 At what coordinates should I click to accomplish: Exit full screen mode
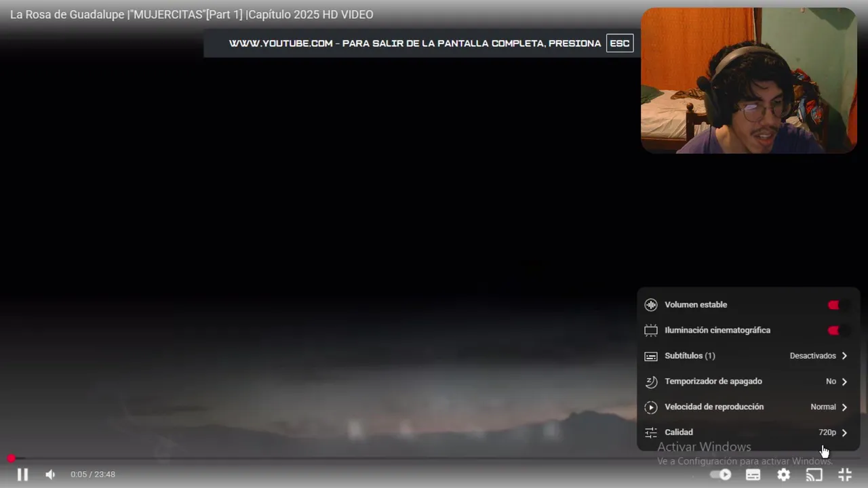coord(845,474)
